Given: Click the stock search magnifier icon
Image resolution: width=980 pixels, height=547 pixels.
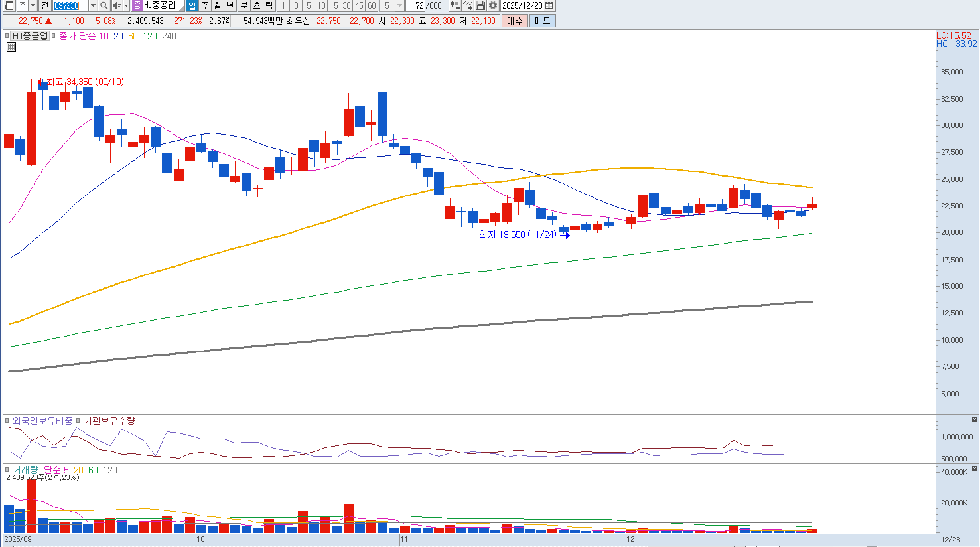Looking at the screenshot, I should click(104, 6).
